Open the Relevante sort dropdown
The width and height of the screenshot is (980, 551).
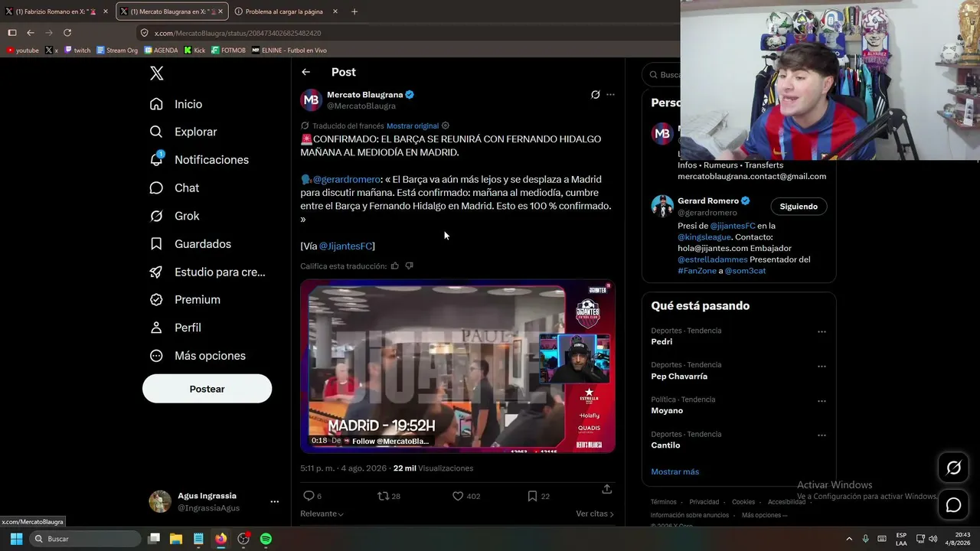tap(322, 514)
